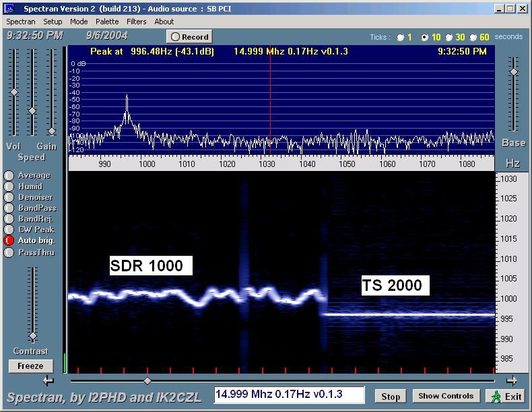This screenshot has width=532, height=412.
Task: Click the frequency label text field
Action: tap(289, 394)
